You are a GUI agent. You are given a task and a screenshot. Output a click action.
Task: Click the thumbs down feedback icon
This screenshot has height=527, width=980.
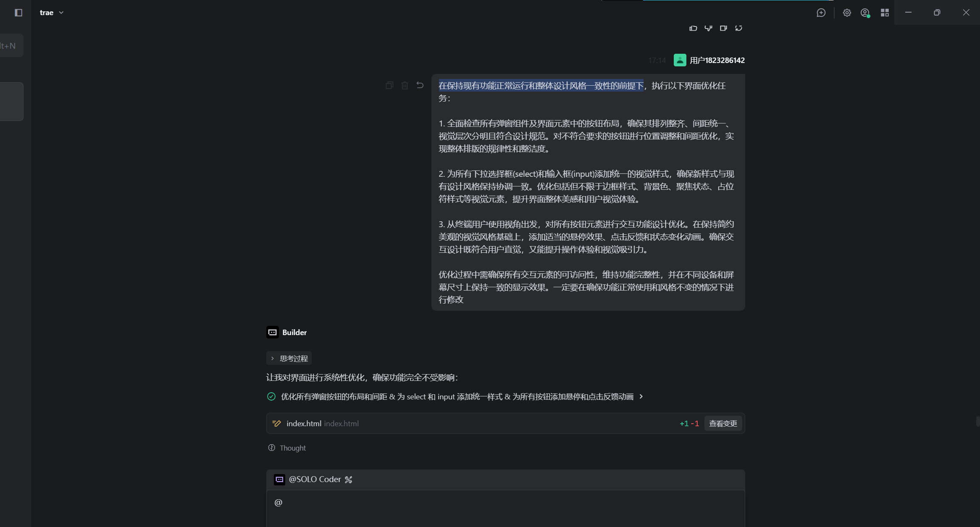point(708,28)
